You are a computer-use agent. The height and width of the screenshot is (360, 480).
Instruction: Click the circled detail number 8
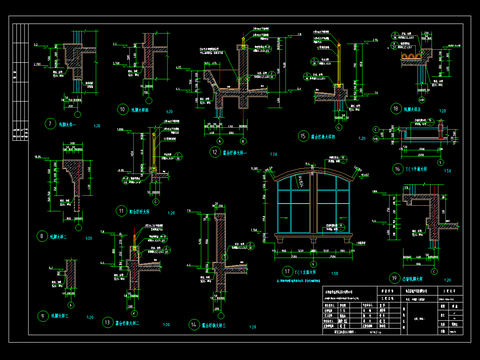pos(42,236)
